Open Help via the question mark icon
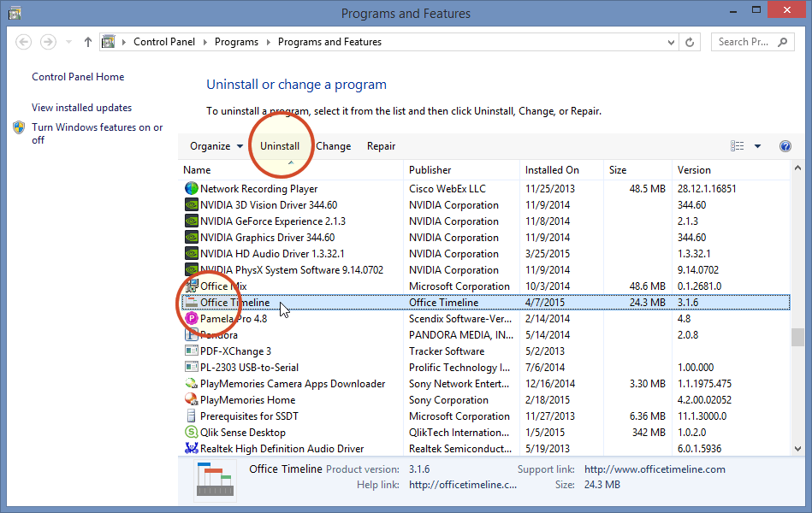Image resolution: width=812 pixels, height=513 pixels. coord(785,146)
